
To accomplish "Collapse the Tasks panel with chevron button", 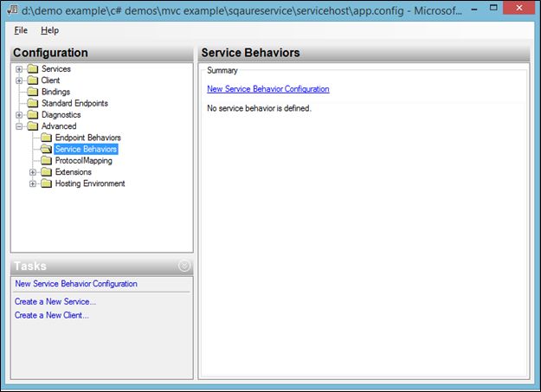I will tap(184, 266).
